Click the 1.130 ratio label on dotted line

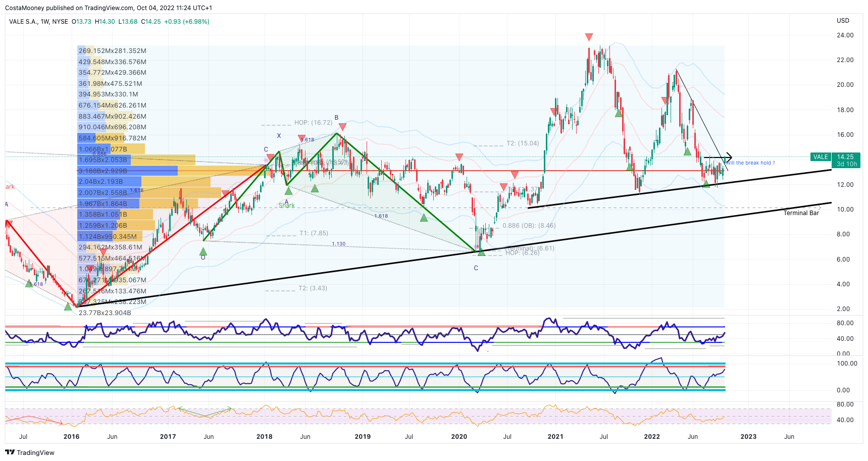339,244
